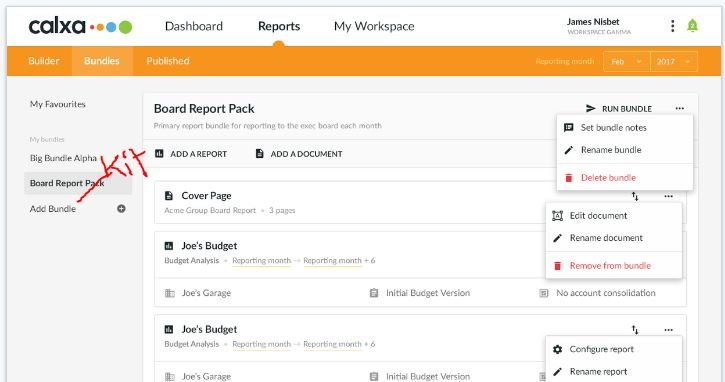This screenshot has height=382, width=725.
Task: Click ADD A DOCUMENT
Action: [299, 154]
